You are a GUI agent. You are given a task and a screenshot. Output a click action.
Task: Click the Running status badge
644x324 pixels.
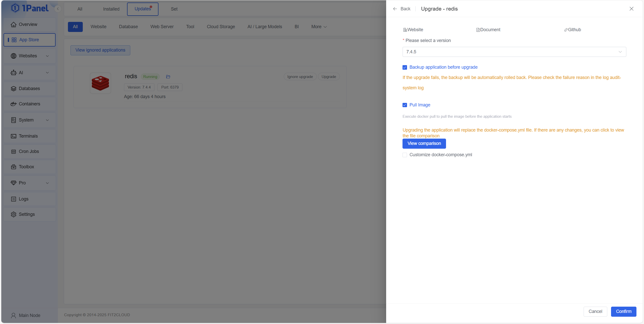point(150,77)
